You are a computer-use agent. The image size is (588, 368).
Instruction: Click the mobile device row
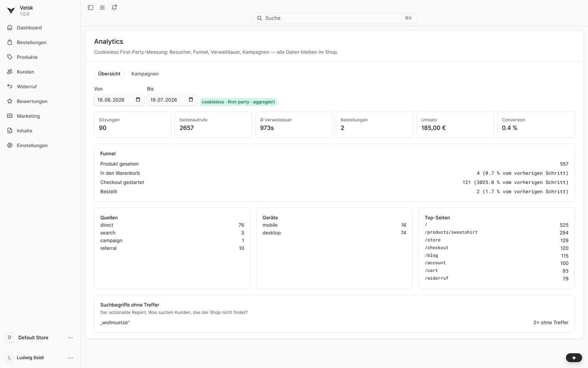tap(334, 225)
